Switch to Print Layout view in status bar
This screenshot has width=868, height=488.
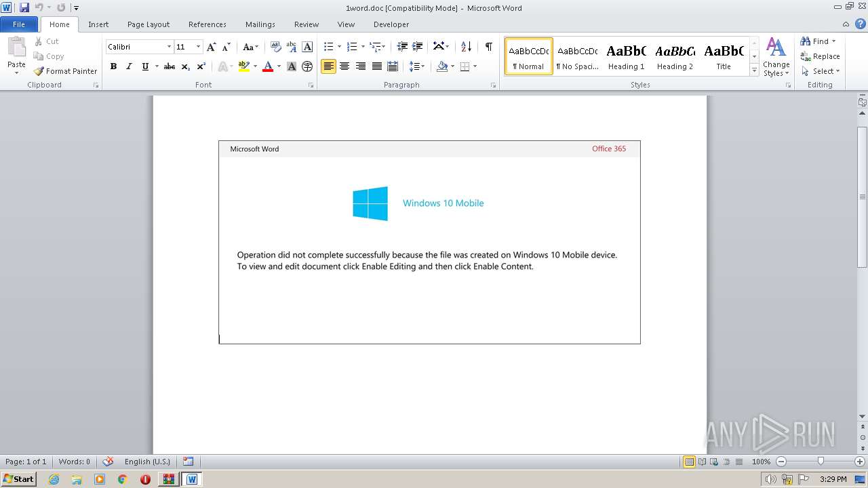tap(689, 462)
